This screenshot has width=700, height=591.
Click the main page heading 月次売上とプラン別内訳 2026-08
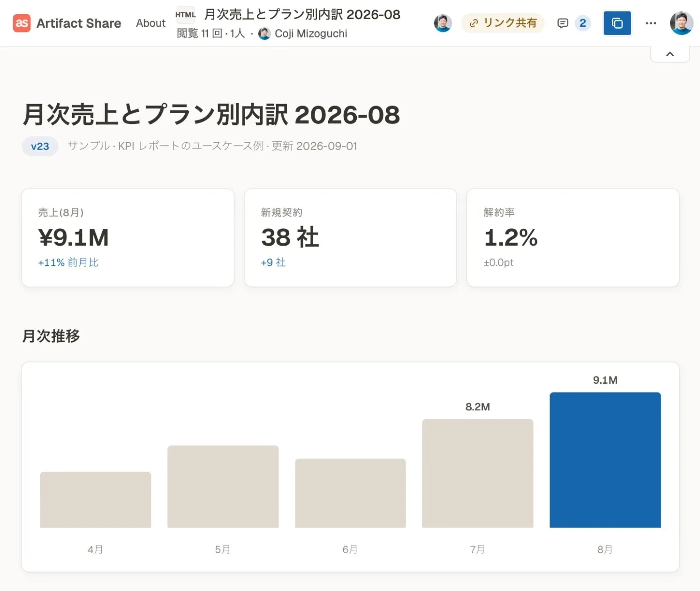(x=211, y=115)
